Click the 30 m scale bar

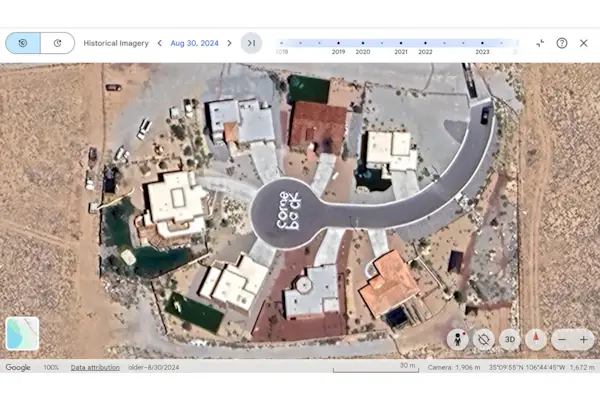click(376, 367)
